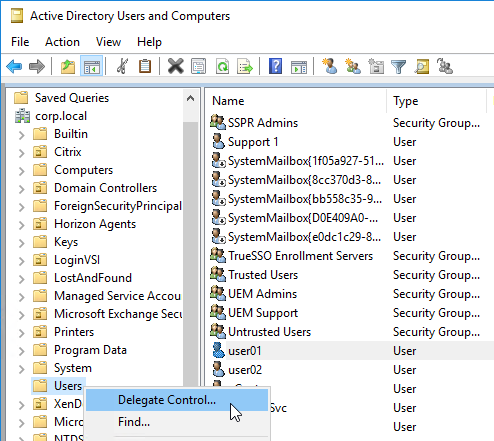494x441 pixels.
Task: Click the corp.local domain icon
Action: [22, 116]
